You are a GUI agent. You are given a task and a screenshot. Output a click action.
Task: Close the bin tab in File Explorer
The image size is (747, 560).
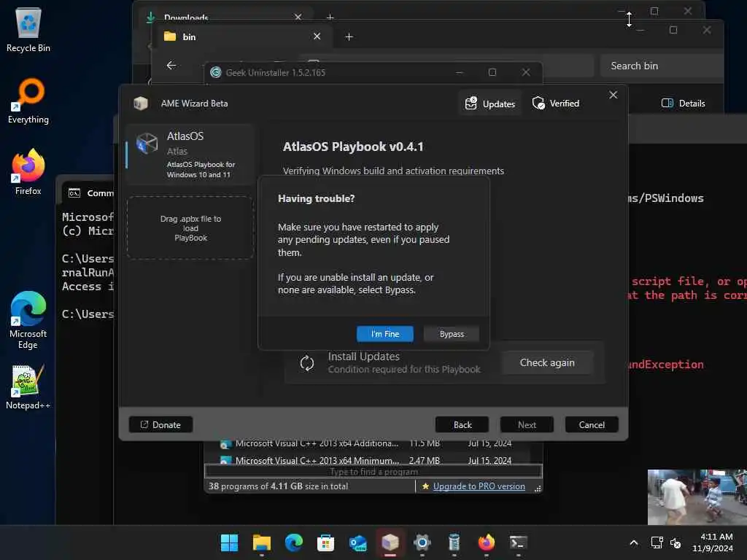[317, 36]
